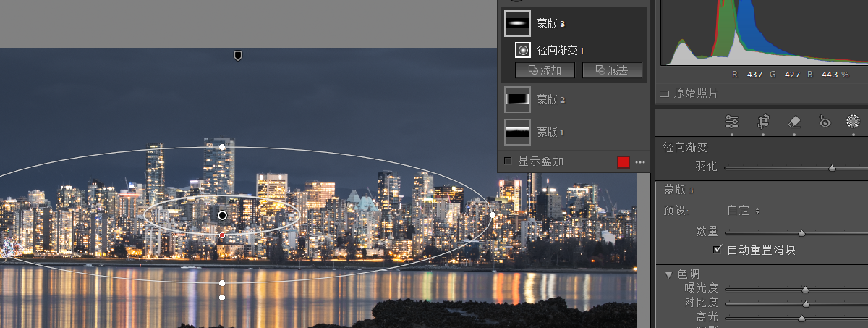Click the red overlay color swatch
This screenshot has width=868, height=328.
[624, 162]
